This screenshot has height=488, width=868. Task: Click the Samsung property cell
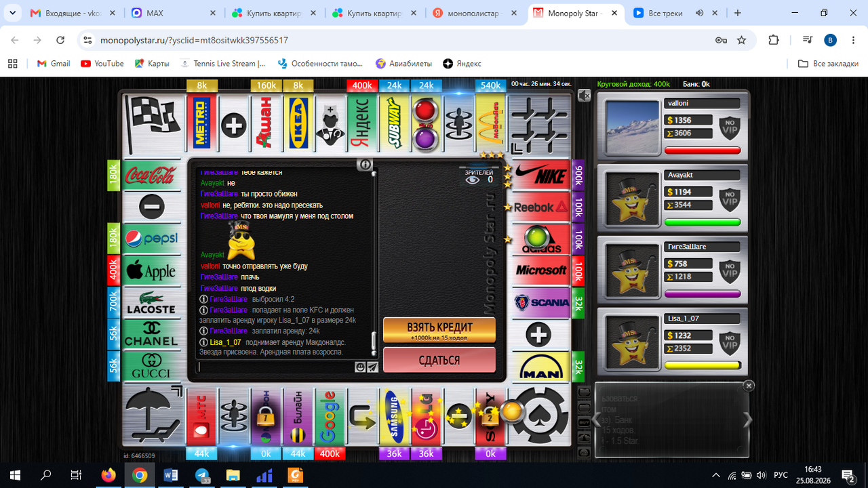coord(394,416)
